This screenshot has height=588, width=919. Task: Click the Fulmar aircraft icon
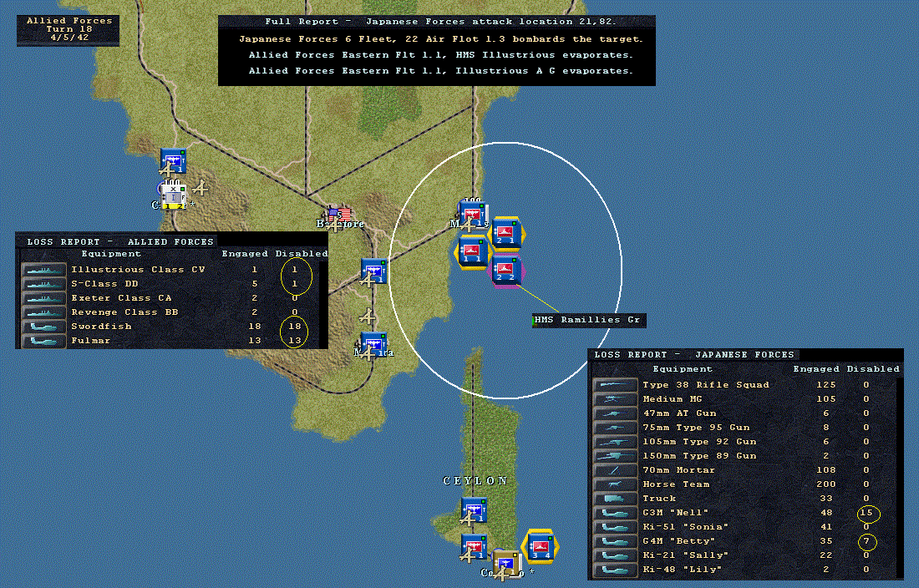[44, 341]
